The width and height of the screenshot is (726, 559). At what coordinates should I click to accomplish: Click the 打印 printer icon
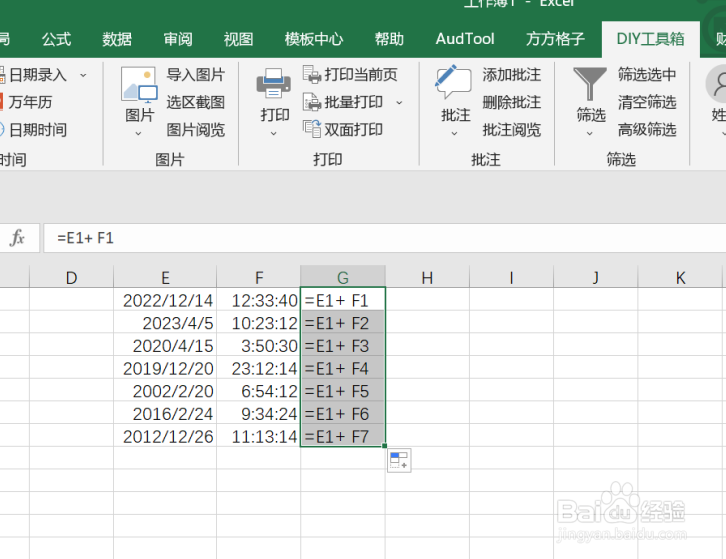274,83
